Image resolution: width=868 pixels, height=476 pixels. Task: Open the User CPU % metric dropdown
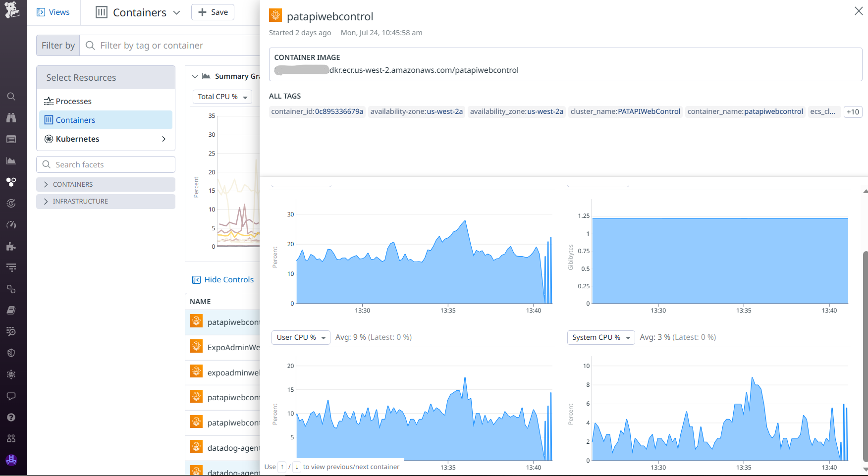click(x=301, y=337)
